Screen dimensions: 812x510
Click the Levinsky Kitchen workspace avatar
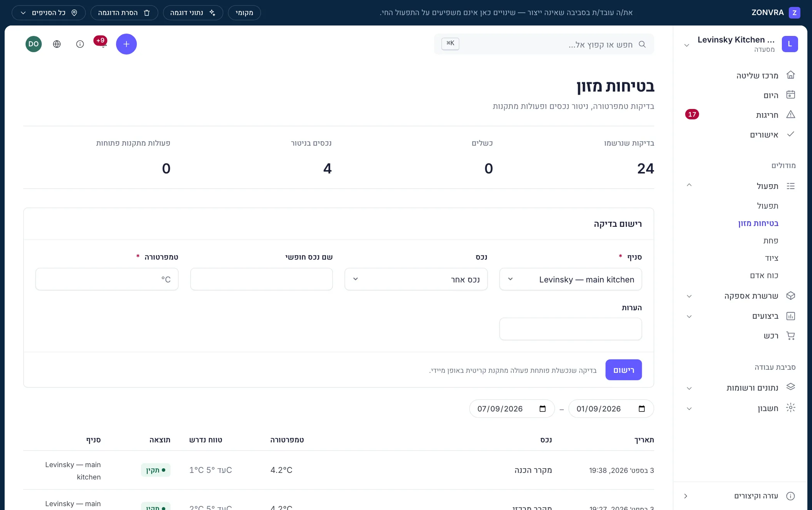[x=790, y=44]
